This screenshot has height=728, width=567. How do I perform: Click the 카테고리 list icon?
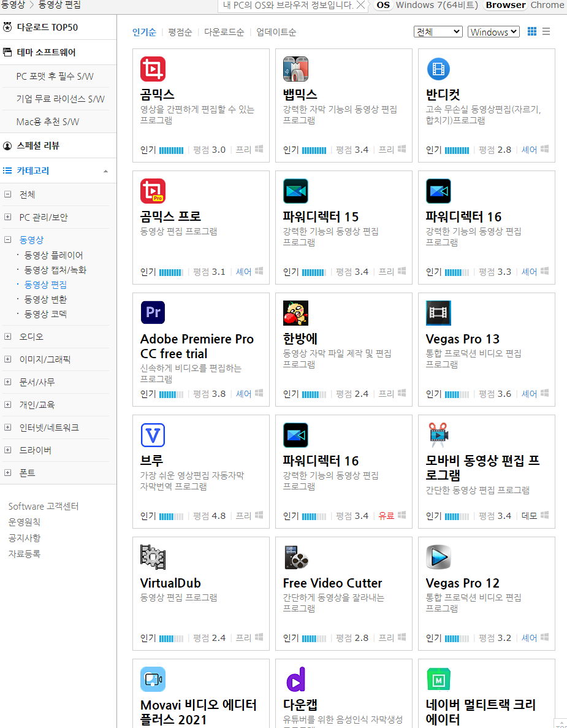[x=7, y=171]
